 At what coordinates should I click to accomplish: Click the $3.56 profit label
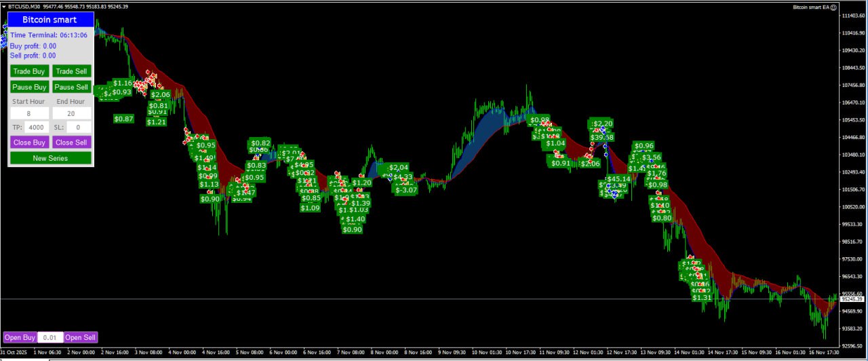pyautogui.click(x=650, y=157)
